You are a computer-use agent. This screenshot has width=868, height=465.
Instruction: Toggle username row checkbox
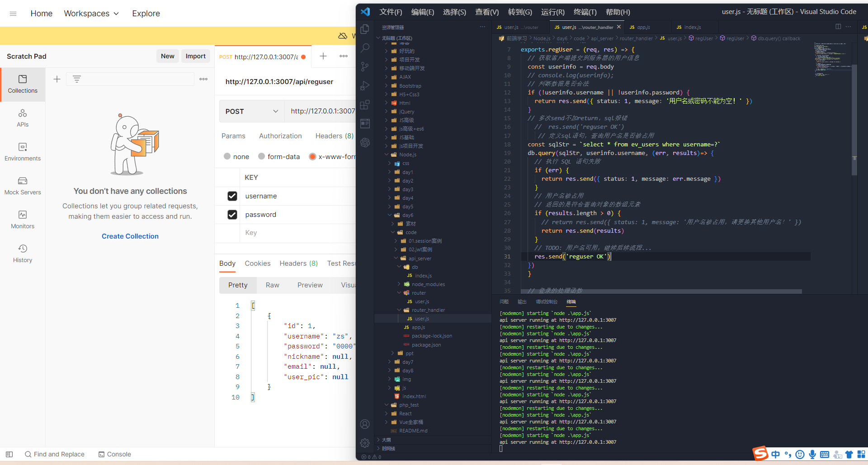pyautogui.click(x=232, y=196)
